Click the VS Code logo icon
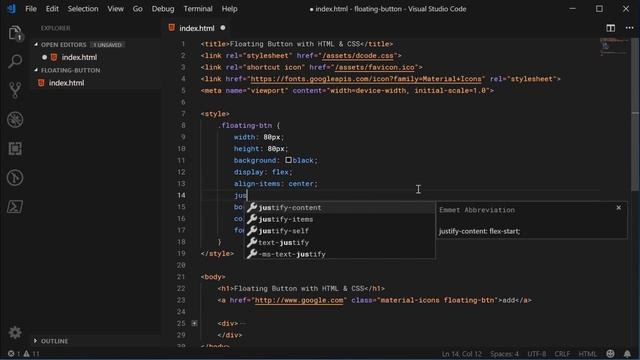This screenshot has height=360, width=640. coord(11,9)
